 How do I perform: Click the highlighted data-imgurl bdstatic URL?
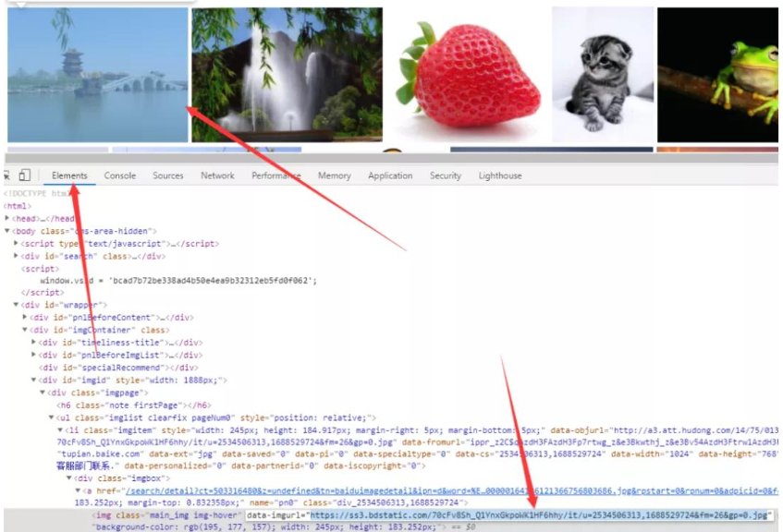[539, 515]
